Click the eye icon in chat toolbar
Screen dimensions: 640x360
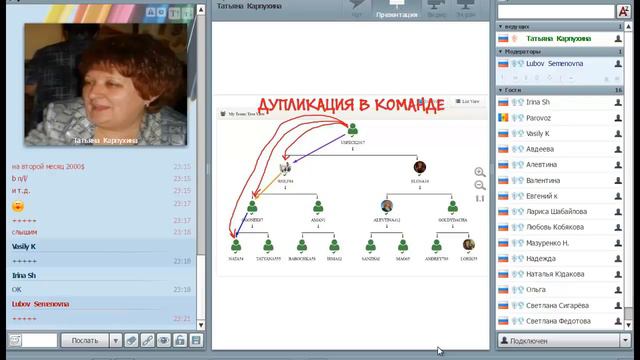click(x=164, y=340)
